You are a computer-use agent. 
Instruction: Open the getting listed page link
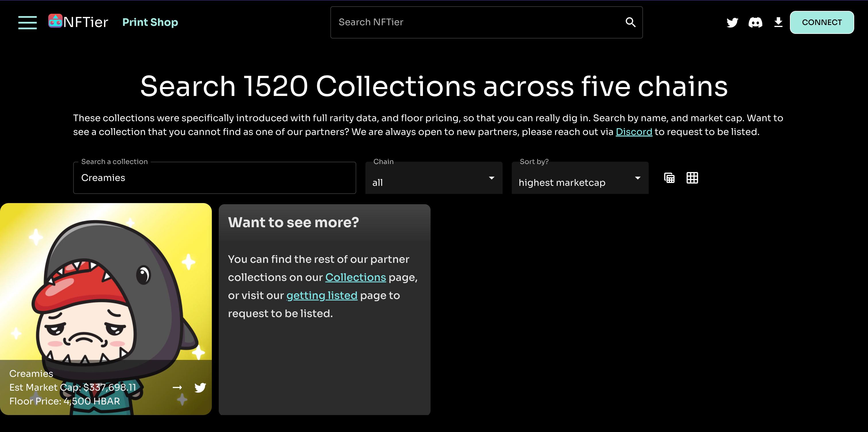coord(321,295)
